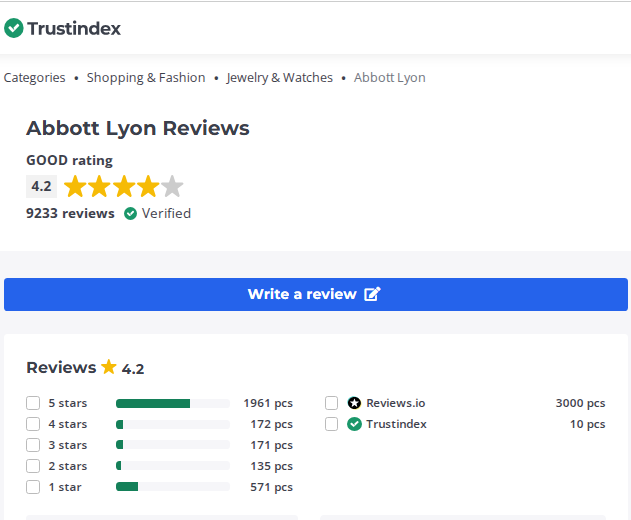Click the 1 star label
The width and height of the screenshot is (631, 520).
click(65, 487)
